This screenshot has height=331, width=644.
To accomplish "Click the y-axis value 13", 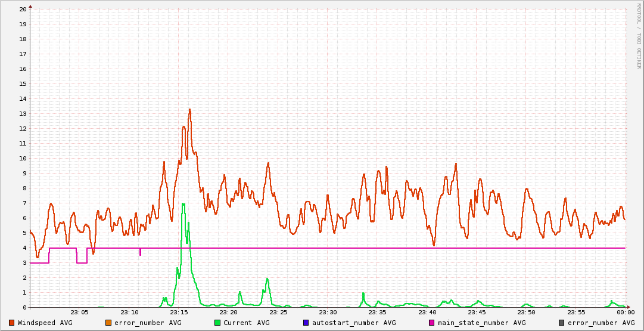I will pos(23,113).
